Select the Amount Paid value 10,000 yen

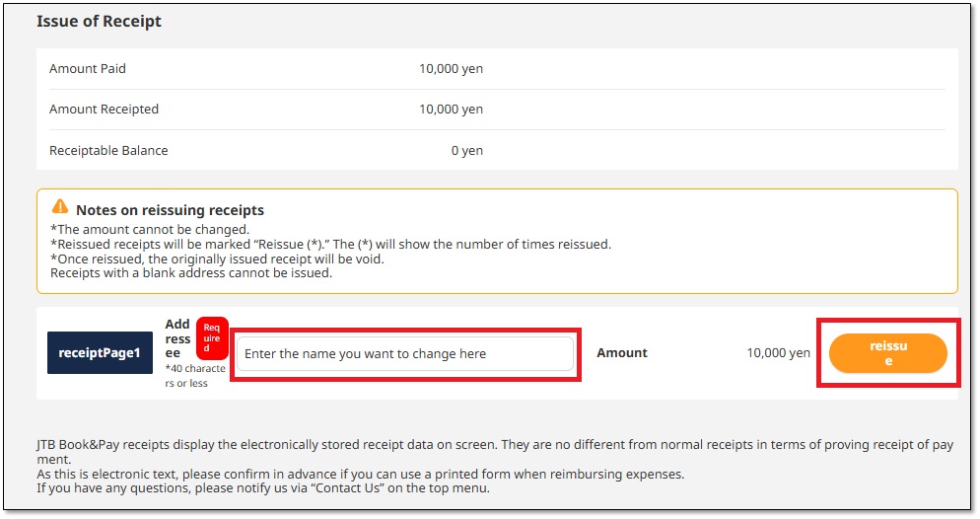click(451, 69)
